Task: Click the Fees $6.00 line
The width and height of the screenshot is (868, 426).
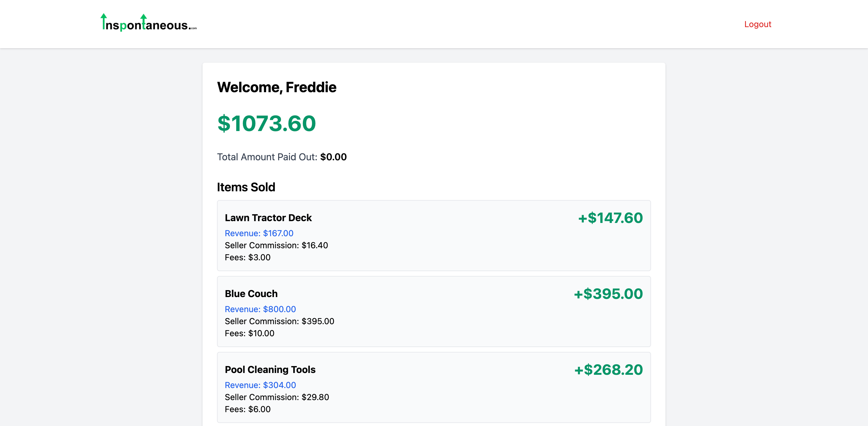Action: (247, 409)
